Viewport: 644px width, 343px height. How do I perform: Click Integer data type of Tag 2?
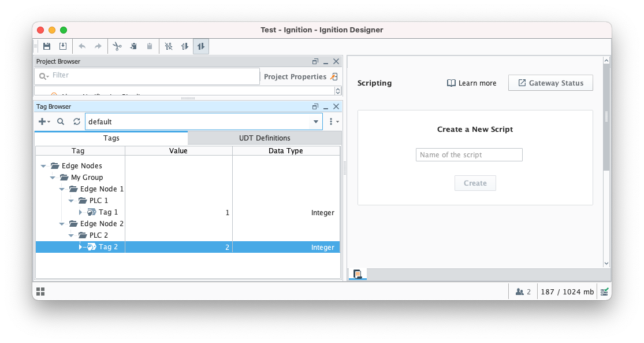tap(286, 247)
